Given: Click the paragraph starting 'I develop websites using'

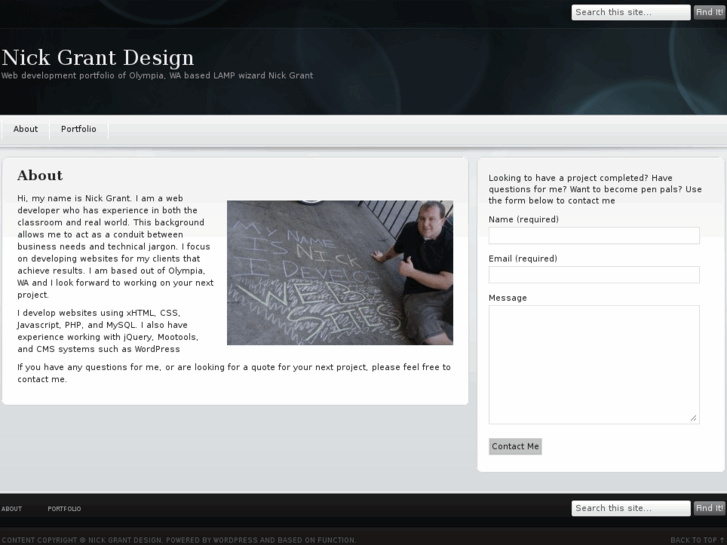Looking at the screenshot, I should 108,331.
